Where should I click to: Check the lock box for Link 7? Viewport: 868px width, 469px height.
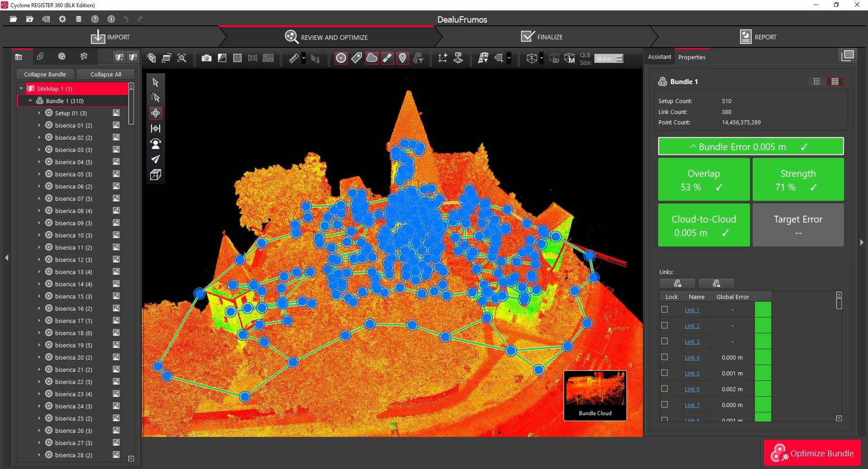[x=664, y=404]
